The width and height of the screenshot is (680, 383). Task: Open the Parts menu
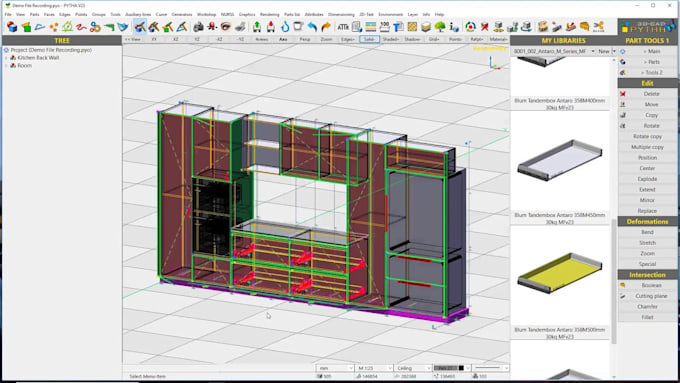pos(34,14)
